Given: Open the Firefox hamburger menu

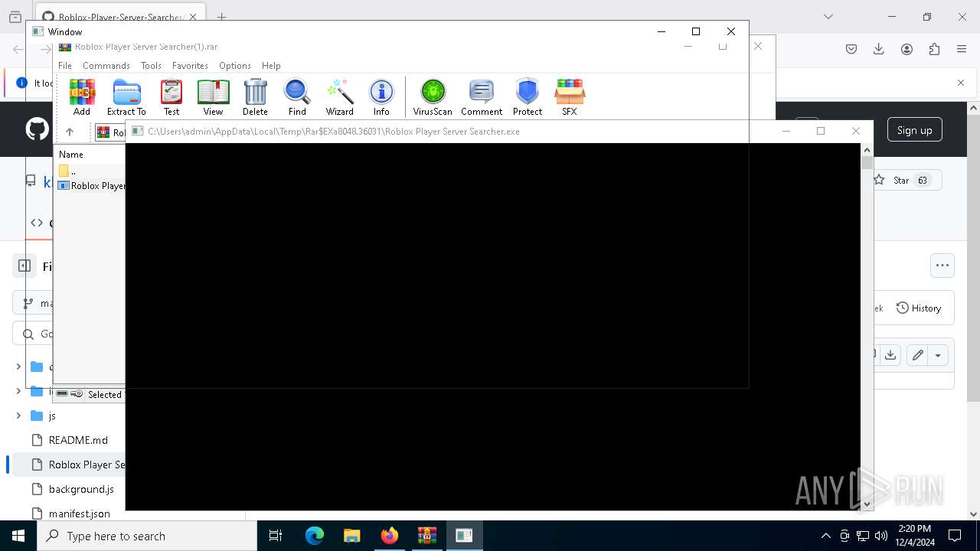Looking at the screenshot, I should point(962,49).
